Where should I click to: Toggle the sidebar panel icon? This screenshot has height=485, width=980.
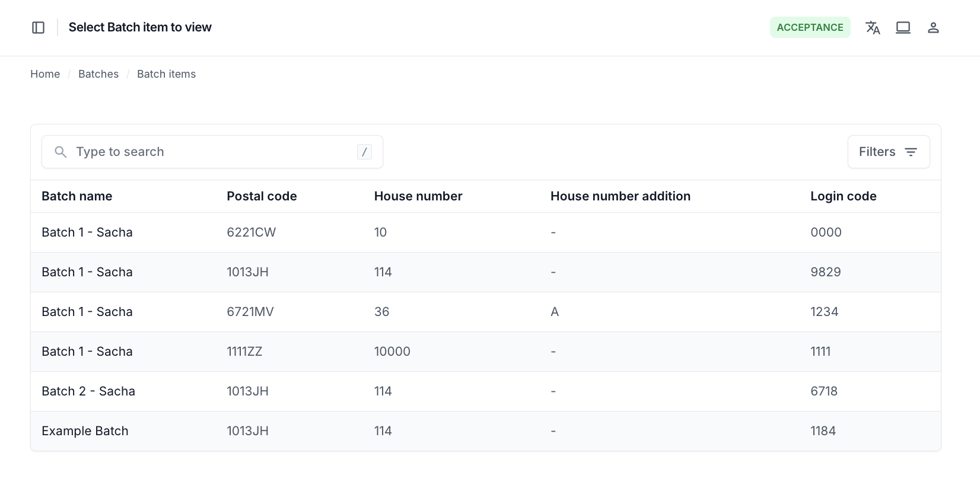(38, 28)
